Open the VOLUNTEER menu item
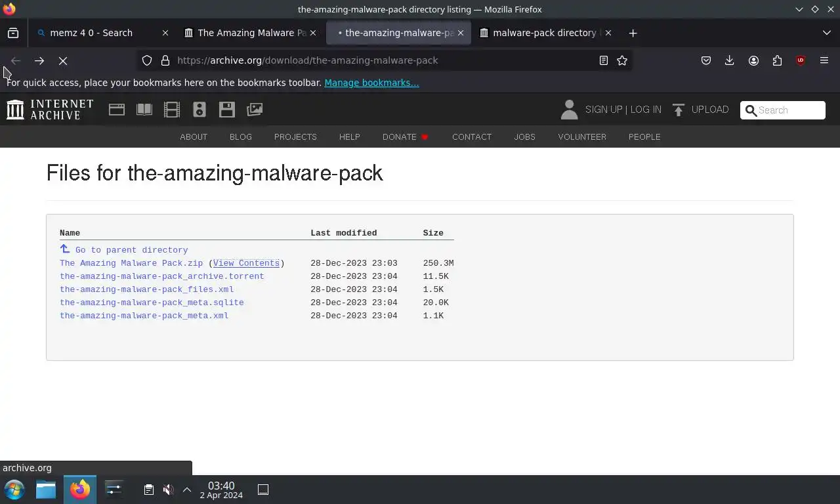Image resolution: width=840 pixels, height=504 pixels. pos(582,136)
